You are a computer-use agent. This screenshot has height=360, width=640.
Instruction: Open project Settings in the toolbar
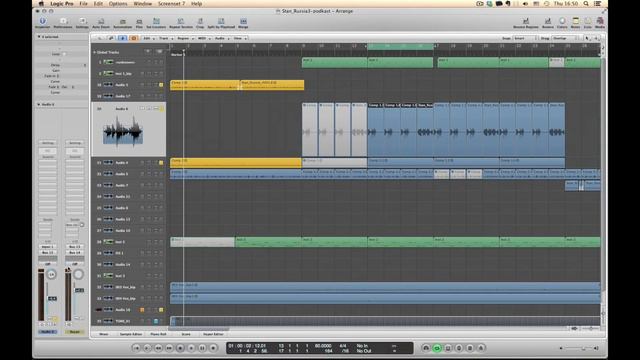[x=82, y=22]
